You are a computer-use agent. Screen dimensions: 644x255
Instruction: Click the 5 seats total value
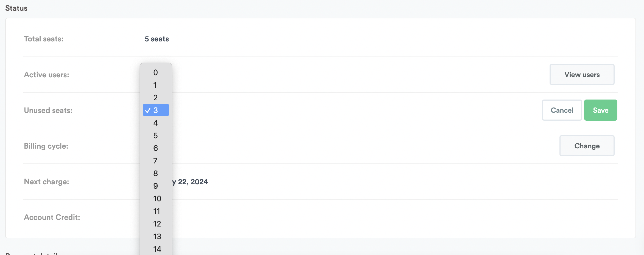(157, 39)
